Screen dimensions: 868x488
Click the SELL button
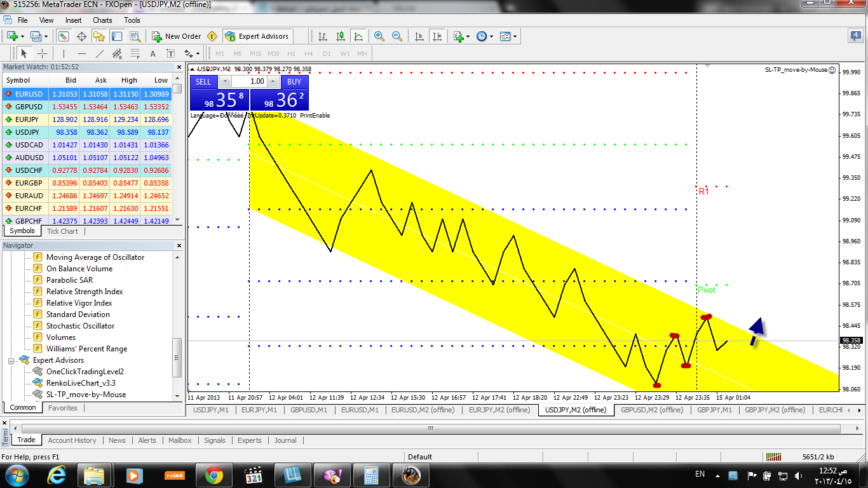[203, 81]
